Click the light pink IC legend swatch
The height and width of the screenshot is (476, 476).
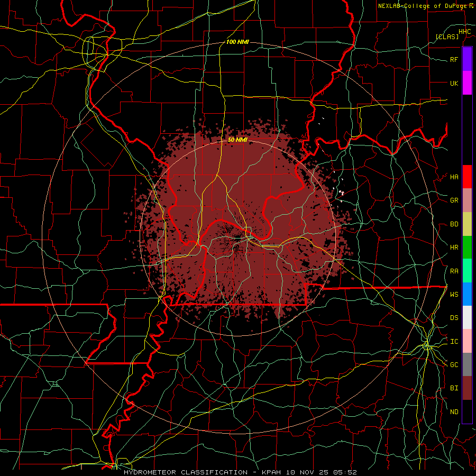(x=467, y=341)
